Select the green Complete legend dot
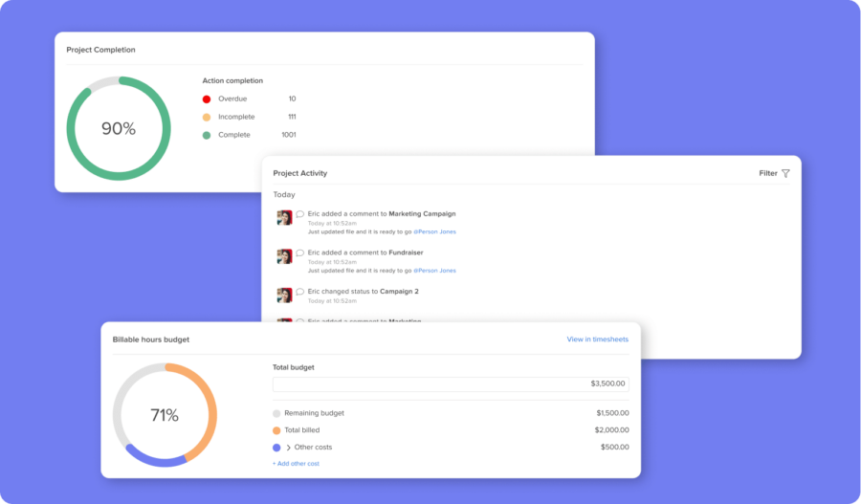 point(207,135)
